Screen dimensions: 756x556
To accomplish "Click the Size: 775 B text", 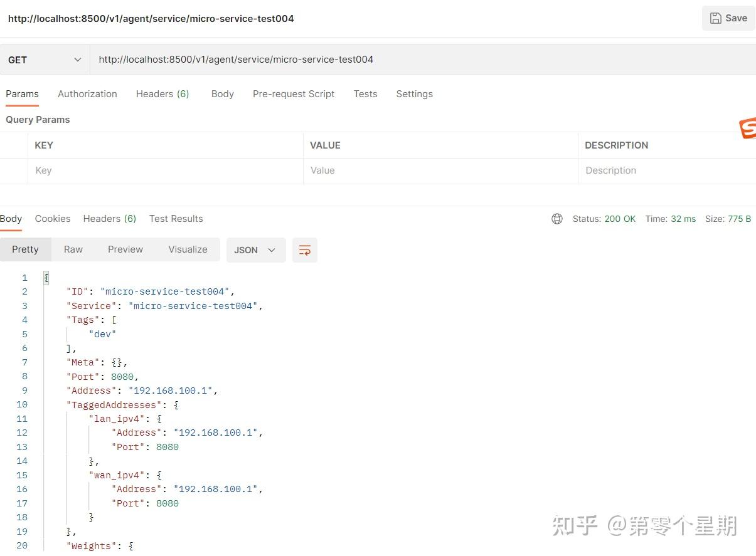I will click(728, 219).
